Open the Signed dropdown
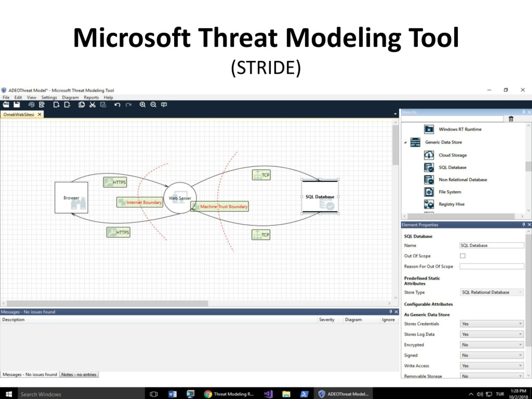Screen dimensions: 532x399 [x=492, y=355]
